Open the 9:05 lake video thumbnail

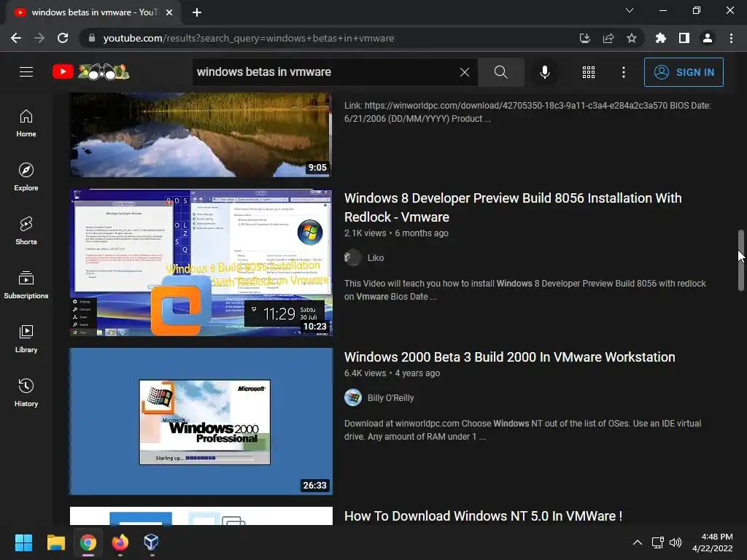pyautogui.click(x=201, y=135)
